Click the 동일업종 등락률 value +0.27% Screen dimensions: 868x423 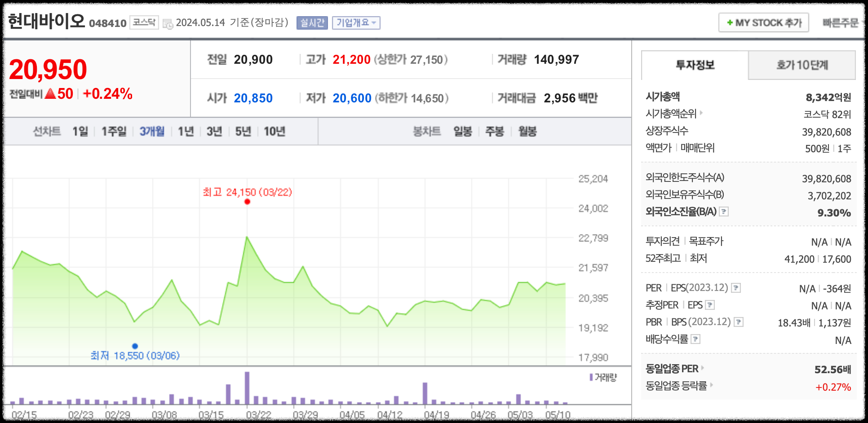[833, 387]
